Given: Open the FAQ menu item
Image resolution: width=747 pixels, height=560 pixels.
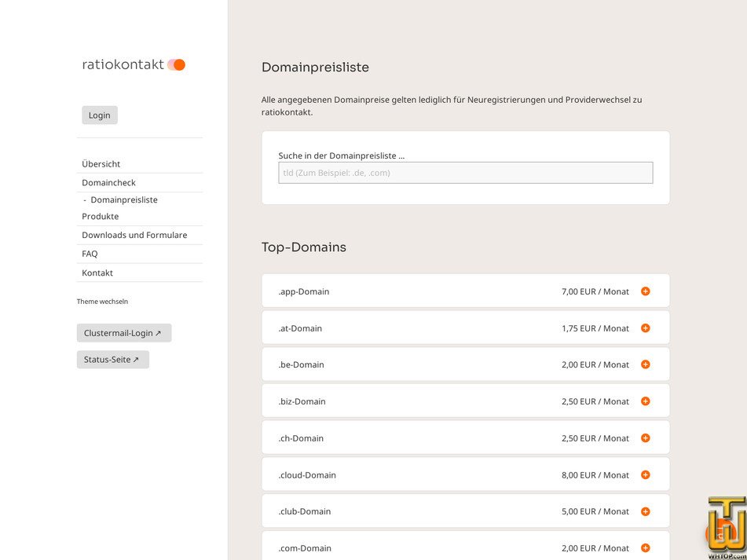Looking at the screenshot, I should pos(90,254).
